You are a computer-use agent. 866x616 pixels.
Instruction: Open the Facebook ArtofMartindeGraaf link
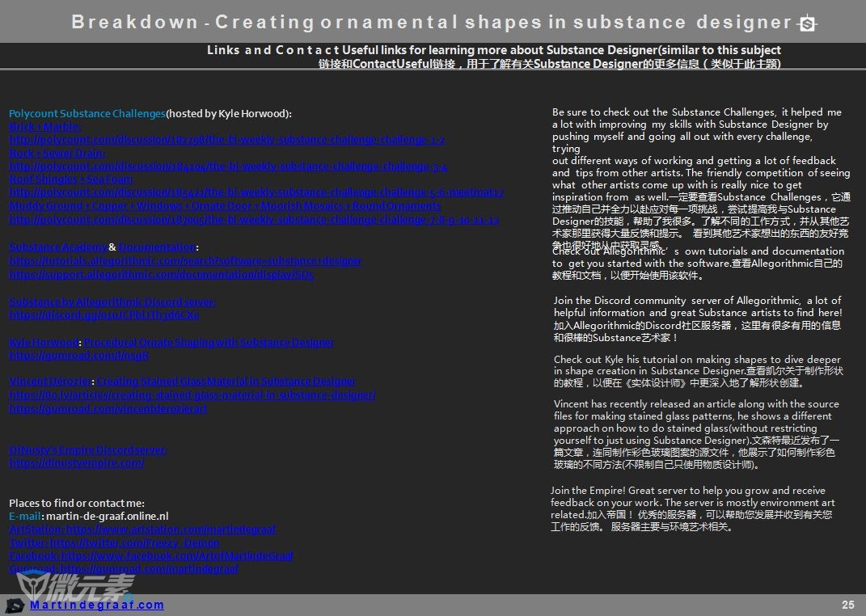point(150,556)
